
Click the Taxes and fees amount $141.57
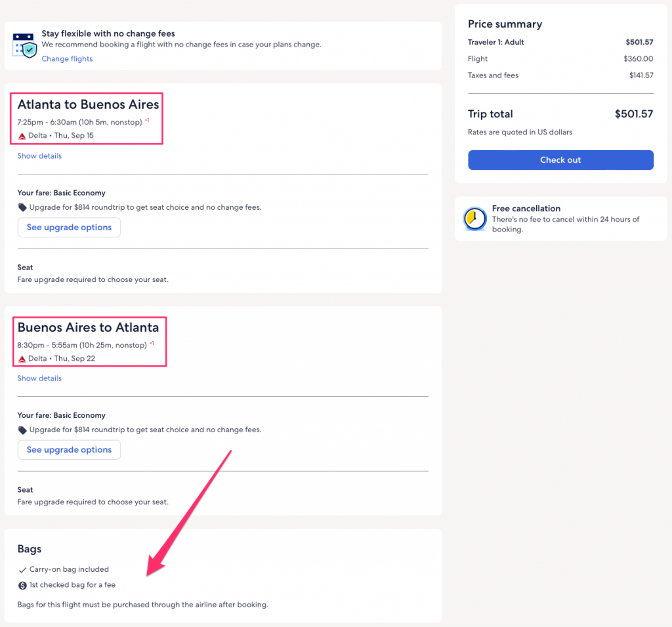(640, 75)
